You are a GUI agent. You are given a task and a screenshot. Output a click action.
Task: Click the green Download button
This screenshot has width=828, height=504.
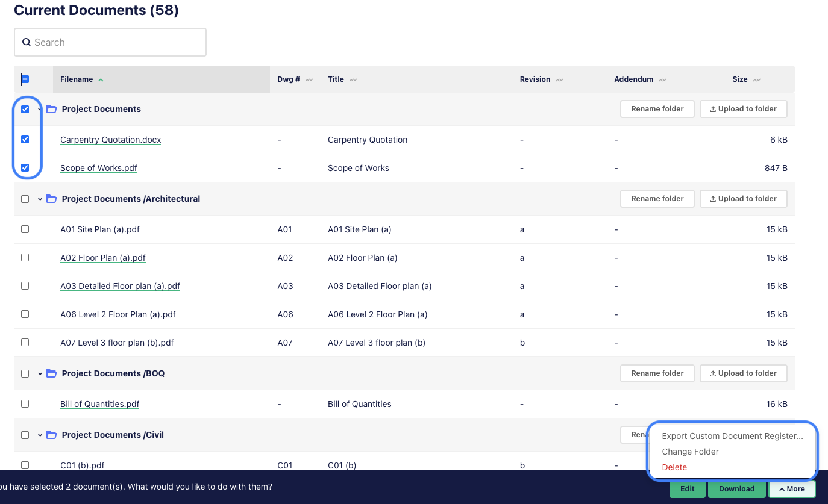(736, 489)
